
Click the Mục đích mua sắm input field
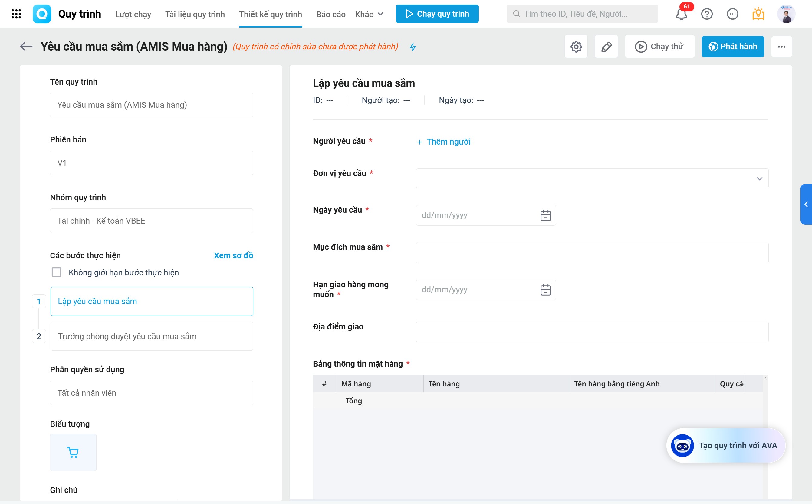pyautogui.click(x=592, y=253)
